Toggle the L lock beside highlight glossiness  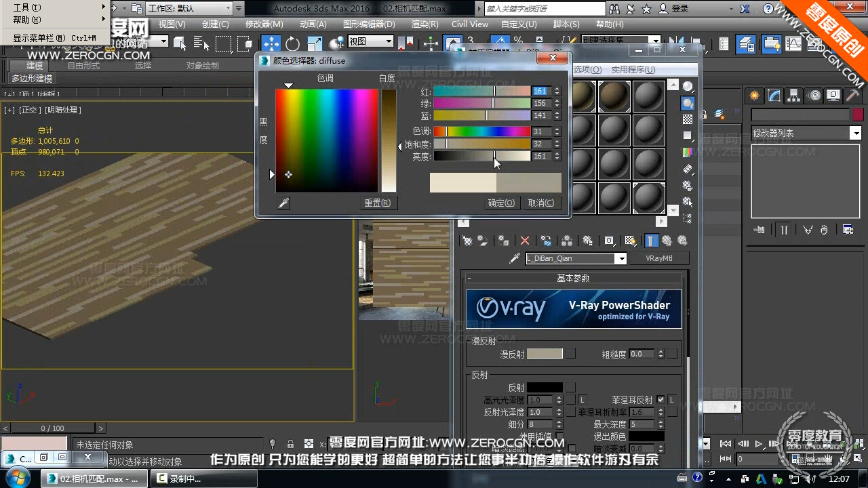(582, 400)
